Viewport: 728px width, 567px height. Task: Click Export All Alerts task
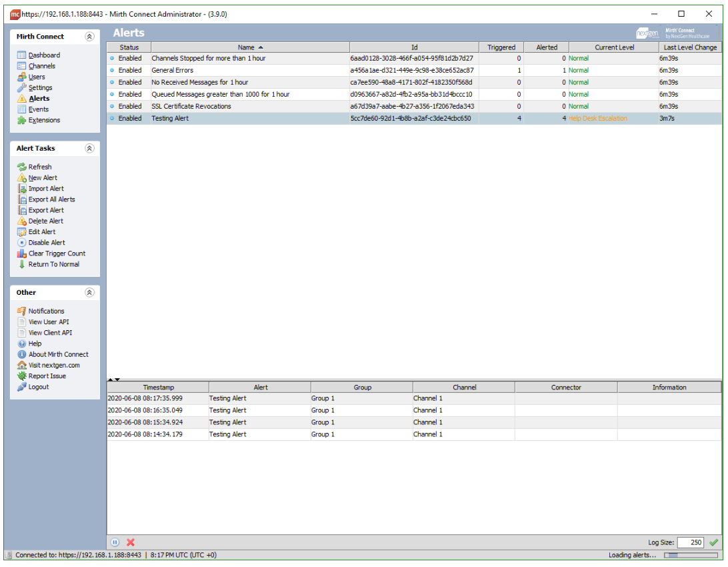pos(47,199)
